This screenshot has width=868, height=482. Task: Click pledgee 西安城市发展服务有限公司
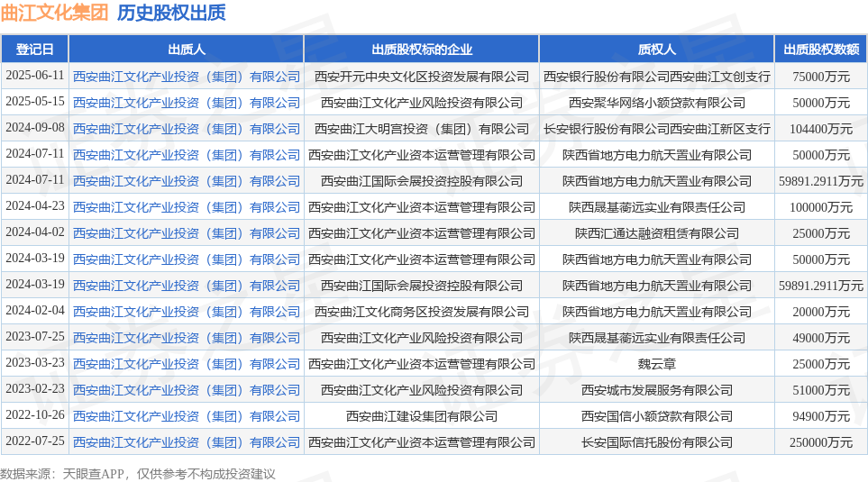pos(656,390)
